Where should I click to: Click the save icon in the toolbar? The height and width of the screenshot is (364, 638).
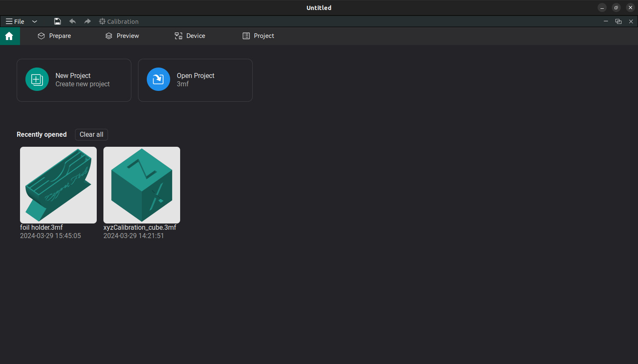coord(58,21)
